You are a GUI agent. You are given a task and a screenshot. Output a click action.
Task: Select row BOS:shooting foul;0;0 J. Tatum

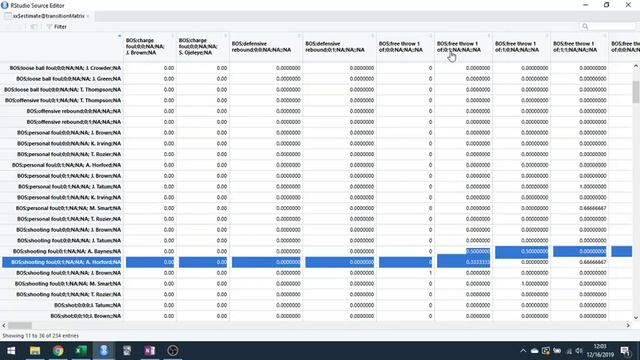pos(69,240)
